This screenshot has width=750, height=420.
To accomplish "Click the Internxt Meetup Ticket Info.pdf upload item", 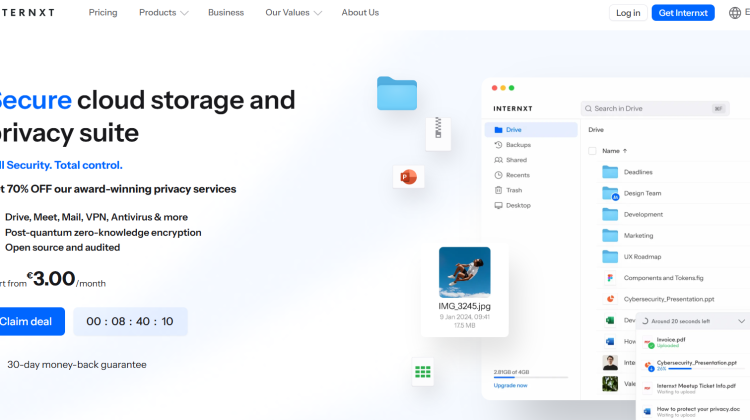I will pyautogui.click(x=694, y=388).
